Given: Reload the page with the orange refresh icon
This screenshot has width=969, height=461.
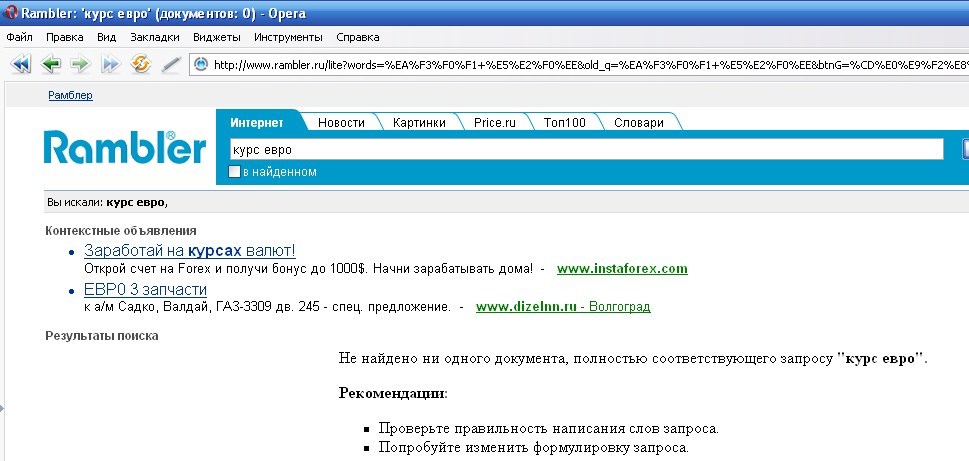Looking at the screenshot, I should pos(140,64).
